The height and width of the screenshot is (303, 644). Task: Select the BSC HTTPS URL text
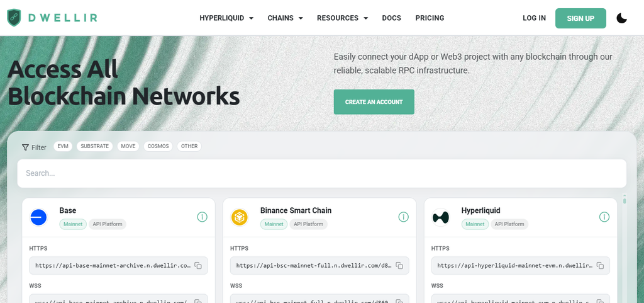click(x=314, y=266)
